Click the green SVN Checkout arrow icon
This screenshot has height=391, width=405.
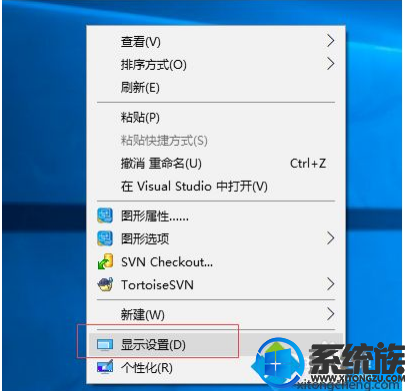coord(105,262)
